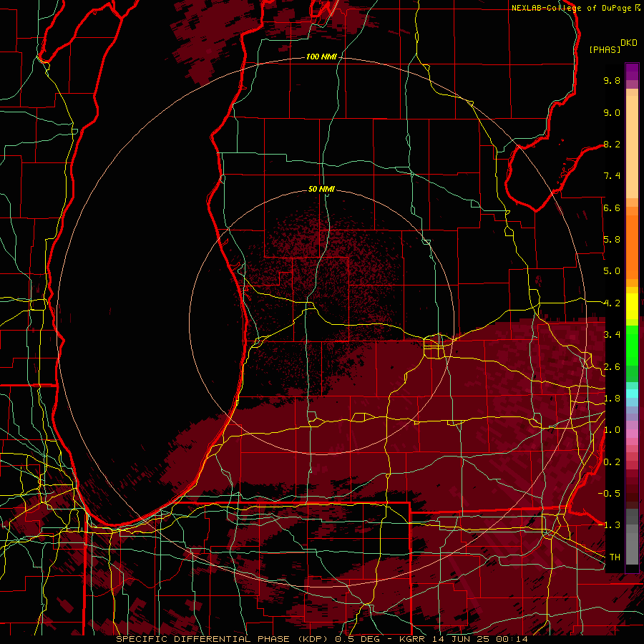Click the bright green segment of the color bar
Image resolution: width=644 pixels, height=644 pixels.
coord(632,346)
